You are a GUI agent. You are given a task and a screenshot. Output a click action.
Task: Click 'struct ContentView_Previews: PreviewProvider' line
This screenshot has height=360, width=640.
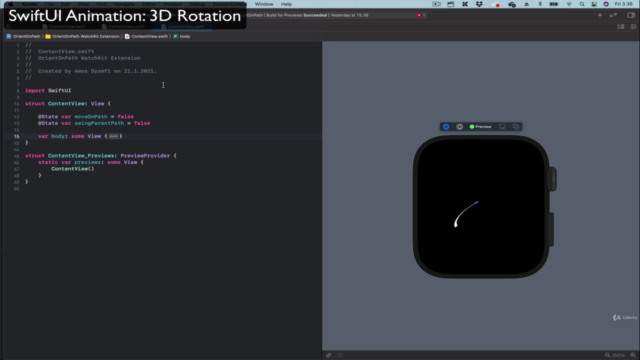[101, 156]
